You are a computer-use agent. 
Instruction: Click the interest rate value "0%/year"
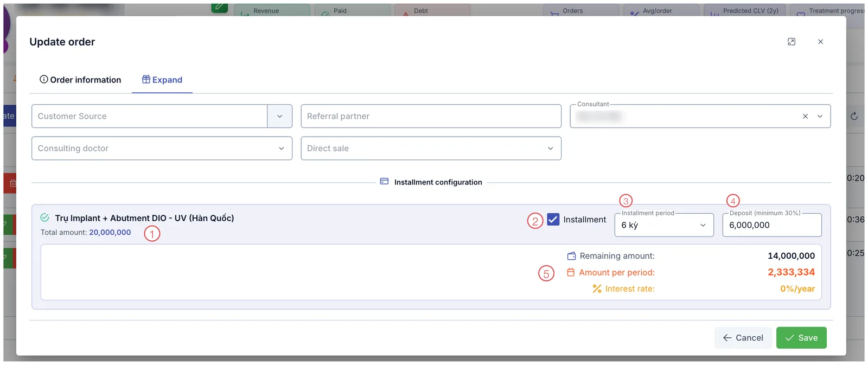(797, 289)
